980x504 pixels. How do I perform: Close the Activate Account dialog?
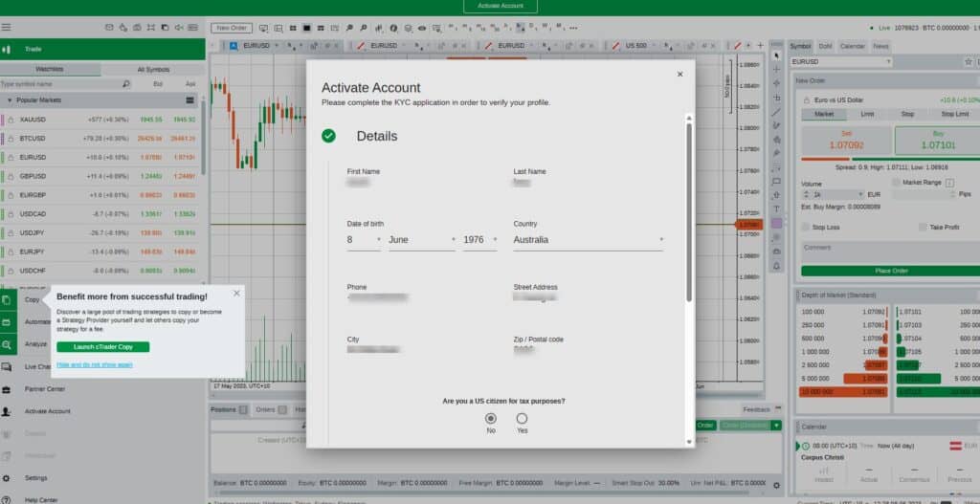click(x=680, y=75)
